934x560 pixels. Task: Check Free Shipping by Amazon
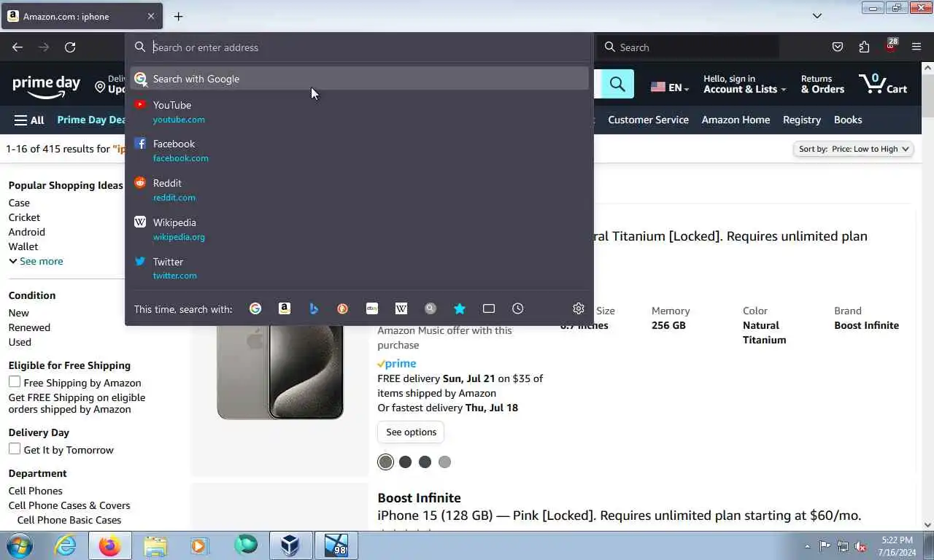click(x=15, y=381)
